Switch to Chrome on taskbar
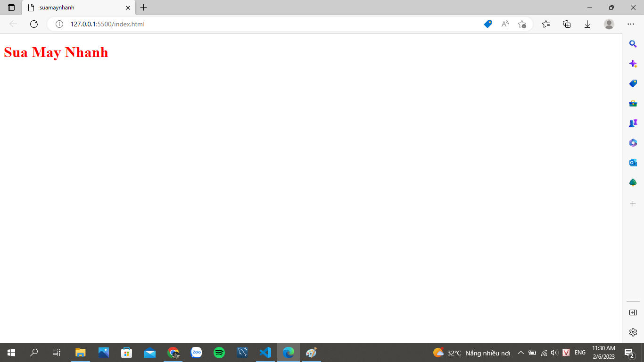The image size is (644, 362). pos(173,353)
